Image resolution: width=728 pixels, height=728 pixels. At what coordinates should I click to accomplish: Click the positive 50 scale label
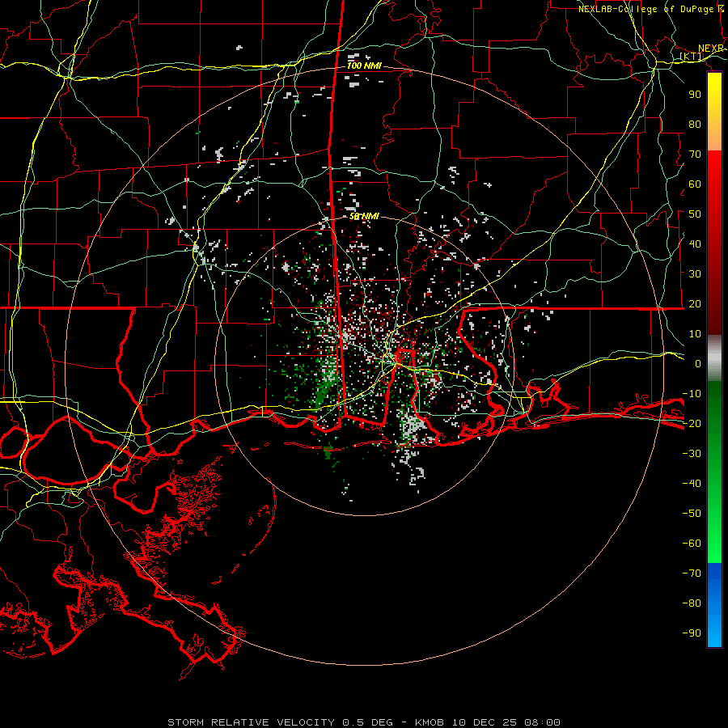pyautogui.click(x=695, y=214)
